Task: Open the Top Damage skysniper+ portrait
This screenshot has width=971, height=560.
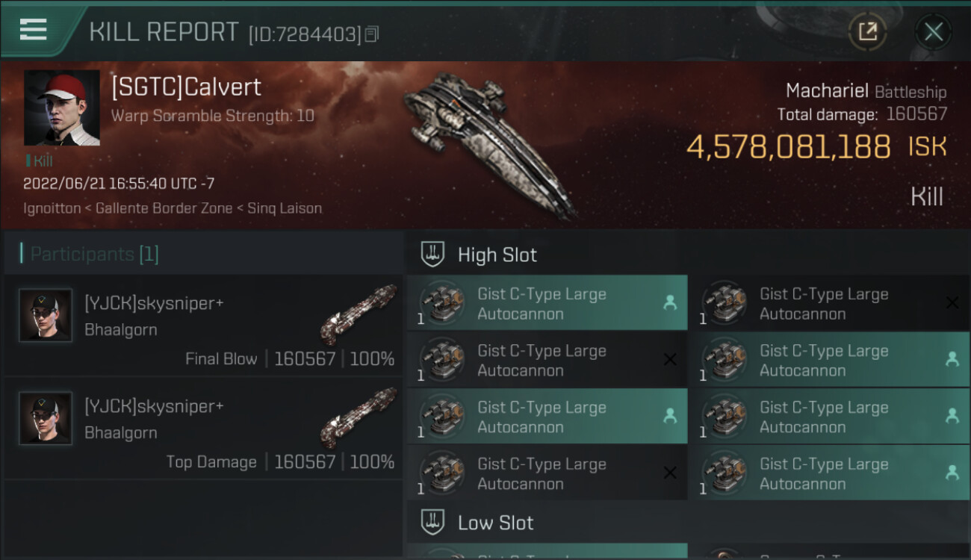Action: 46,418
